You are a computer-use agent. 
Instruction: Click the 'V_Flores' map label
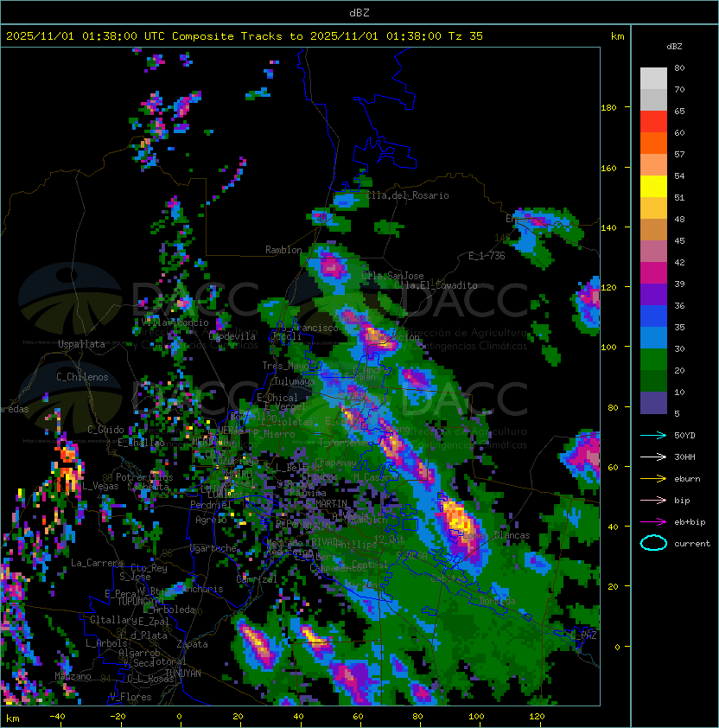130,697
